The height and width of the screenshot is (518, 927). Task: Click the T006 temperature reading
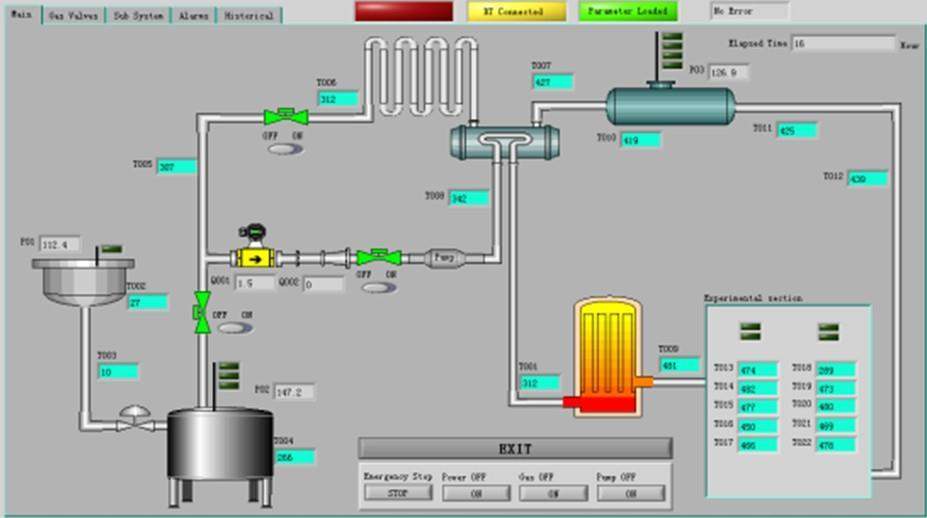tap(338, 99)
